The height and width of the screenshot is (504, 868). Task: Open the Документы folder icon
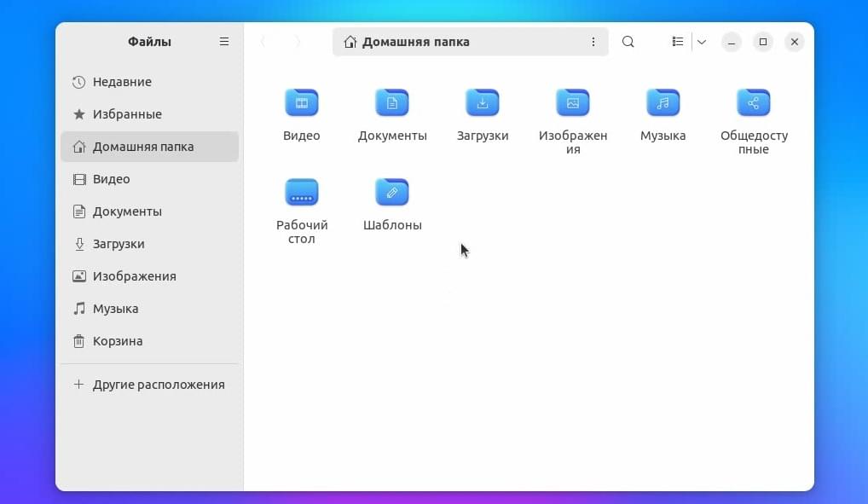[392, 102]
